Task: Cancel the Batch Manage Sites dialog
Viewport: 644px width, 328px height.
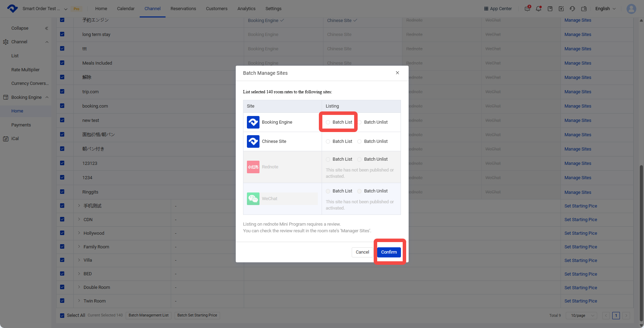Action: [x=362, y=252]
